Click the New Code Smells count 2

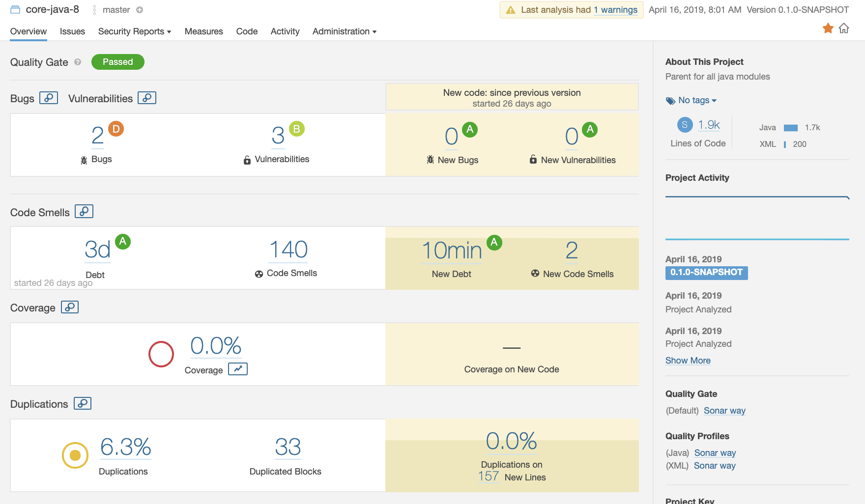(572, 251)
